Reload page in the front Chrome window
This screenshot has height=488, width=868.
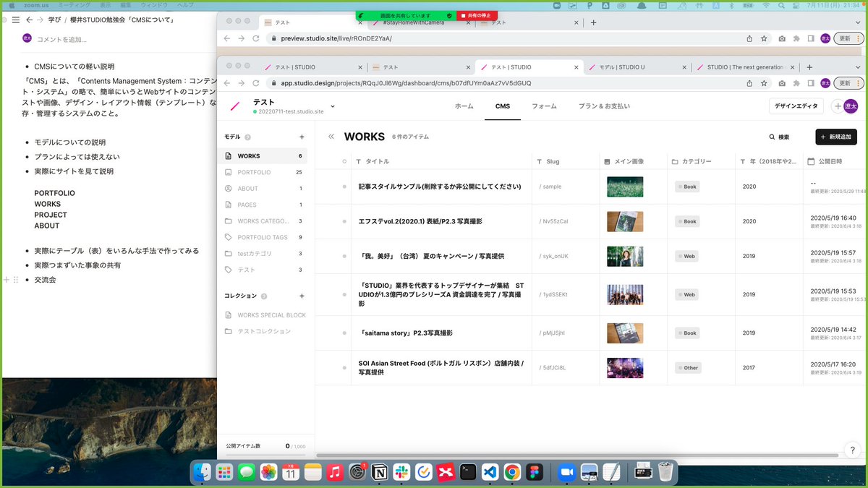pyautogui.click(x=256, y=83)
